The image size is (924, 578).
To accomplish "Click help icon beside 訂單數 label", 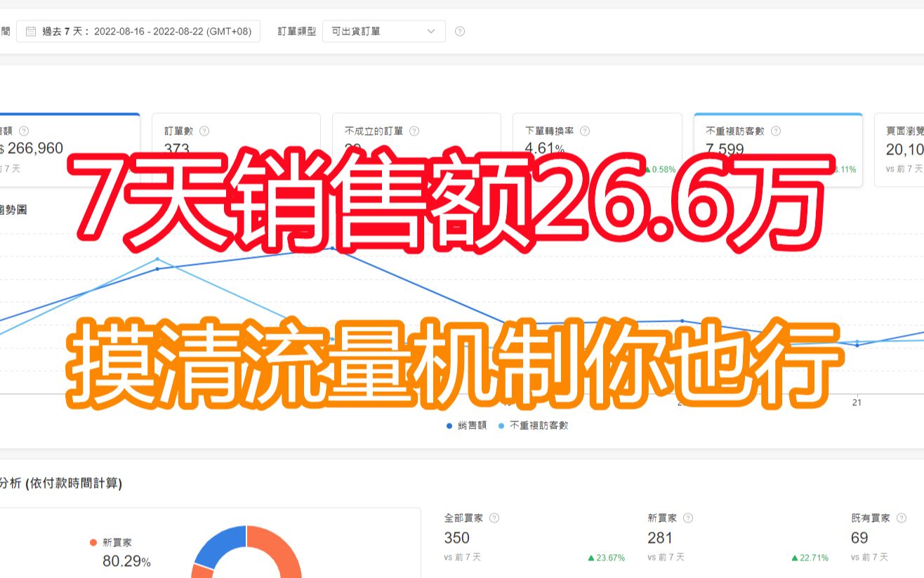I will (204, 131).
